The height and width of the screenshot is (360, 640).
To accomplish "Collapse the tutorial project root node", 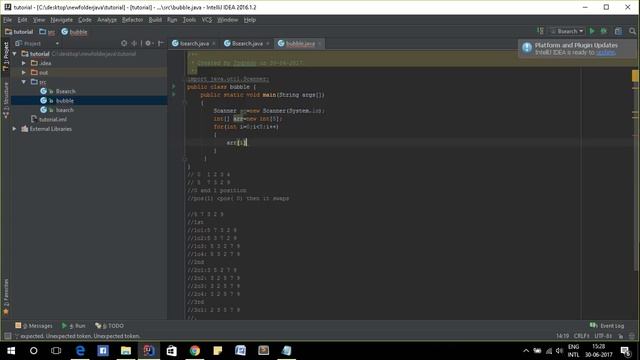I will pyautogui.click(x=15, y=53).
